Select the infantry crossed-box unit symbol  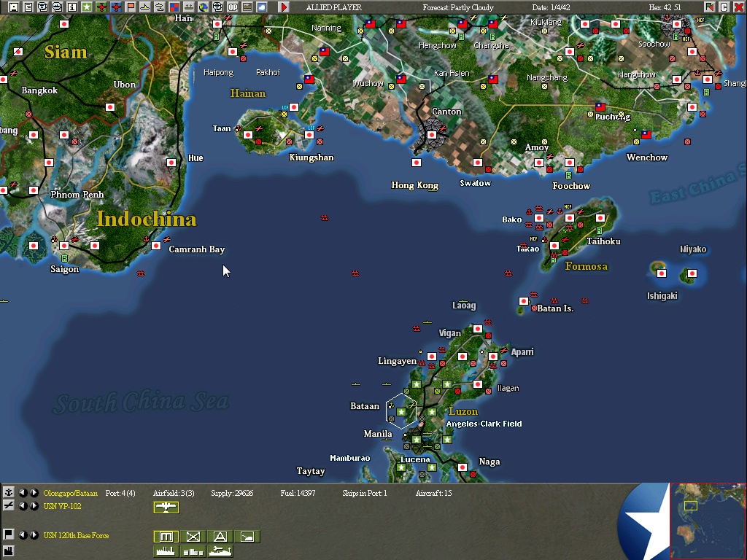pos(193,537)
